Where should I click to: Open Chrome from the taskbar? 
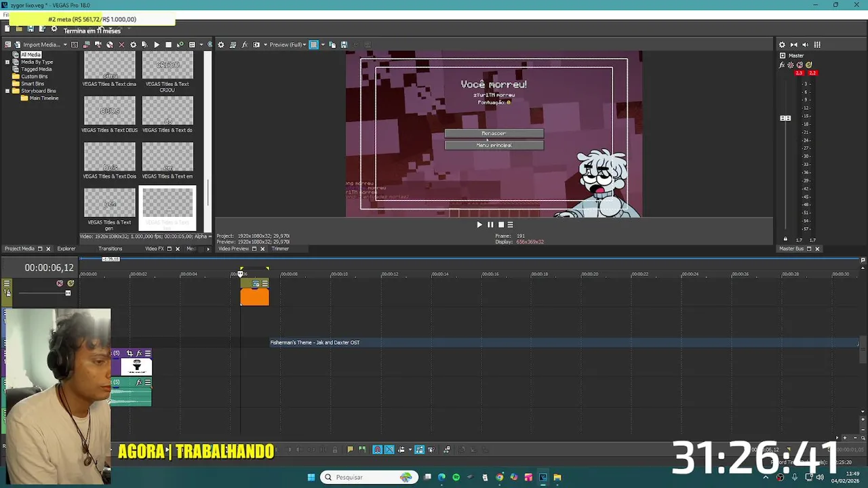pos(500,477)
